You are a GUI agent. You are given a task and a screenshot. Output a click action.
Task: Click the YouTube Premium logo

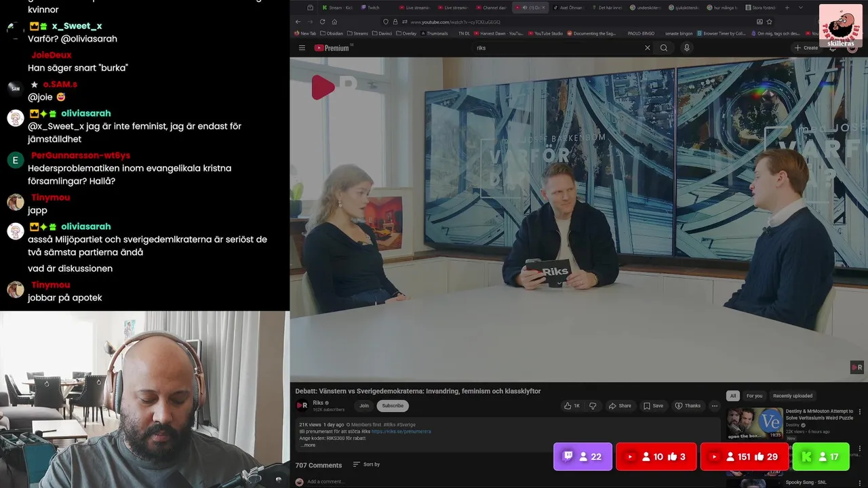tap(332, 48)
